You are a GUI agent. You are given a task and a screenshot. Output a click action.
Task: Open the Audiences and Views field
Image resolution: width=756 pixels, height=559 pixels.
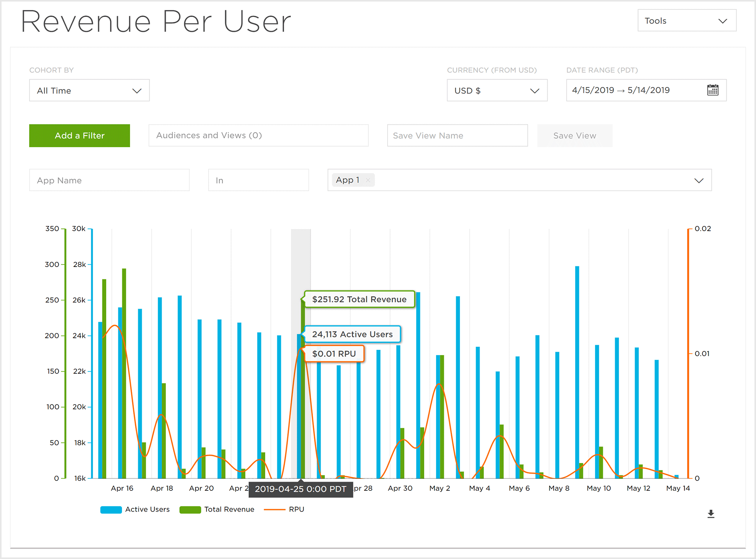[x=258, y=136]
